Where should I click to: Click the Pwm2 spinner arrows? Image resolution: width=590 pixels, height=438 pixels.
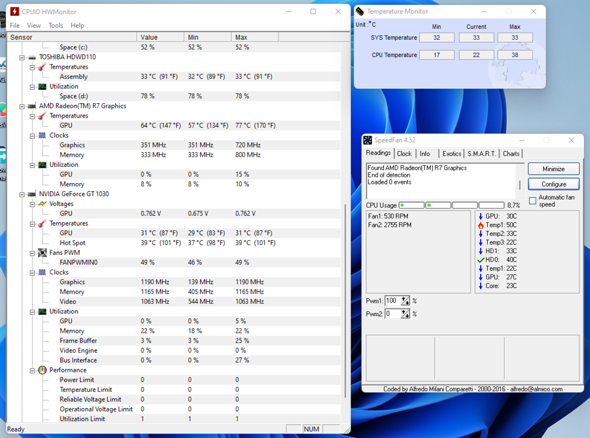click(x=405, y=313)
